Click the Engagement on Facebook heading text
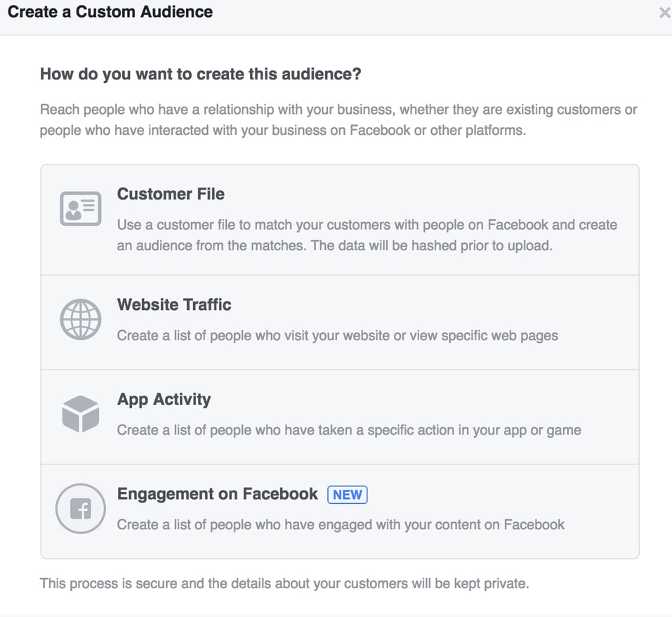This screenshot has height=617, width=672. click(x=216, y=494)
